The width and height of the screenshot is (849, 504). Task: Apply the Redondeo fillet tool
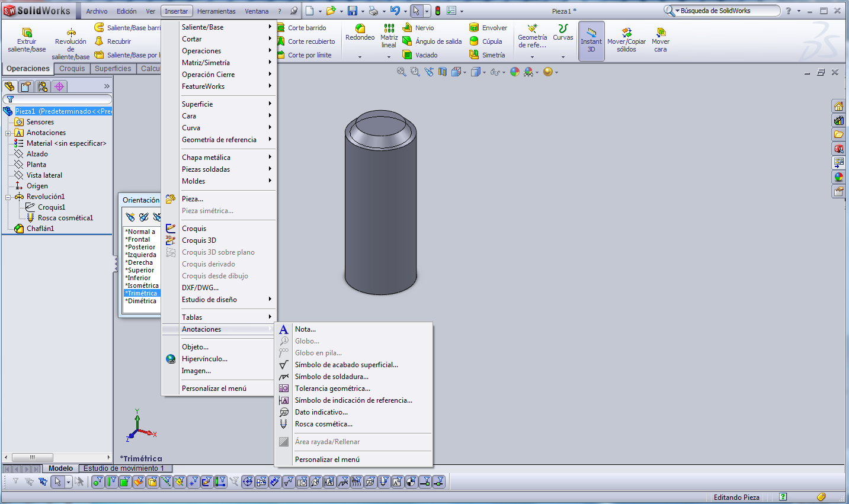click(x=360, y=33)
